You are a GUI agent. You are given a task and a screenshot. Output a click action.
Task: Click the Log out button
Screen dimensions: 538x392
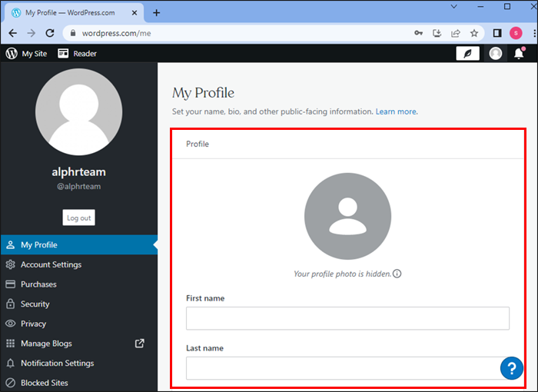click(79, 218)
